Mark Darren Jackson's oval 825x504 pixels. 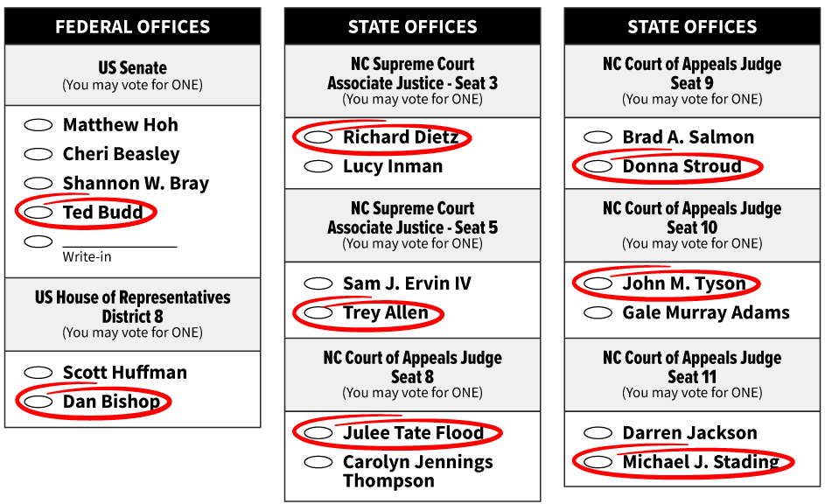click(598, 433)
